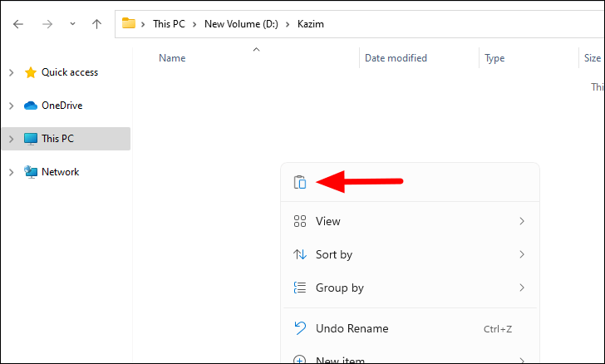
Task: Sort by Date modified column
Action: click(396, 58)
